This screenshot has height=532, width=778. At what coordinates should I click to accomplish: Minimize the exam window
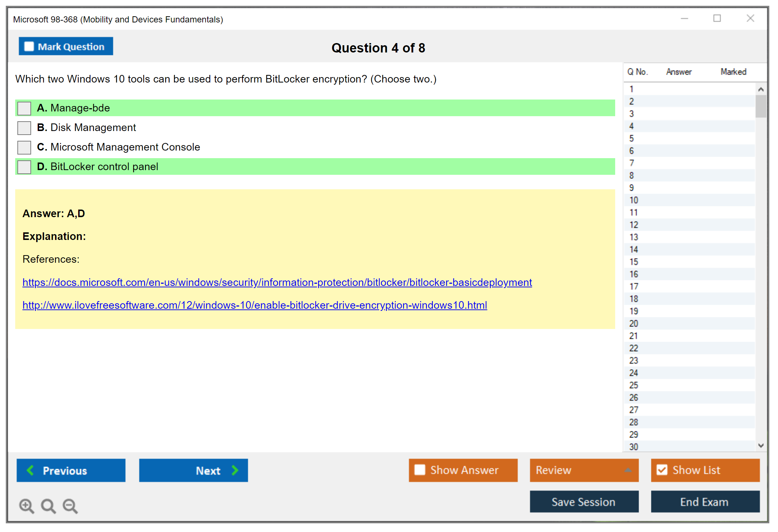pos(684,18)
